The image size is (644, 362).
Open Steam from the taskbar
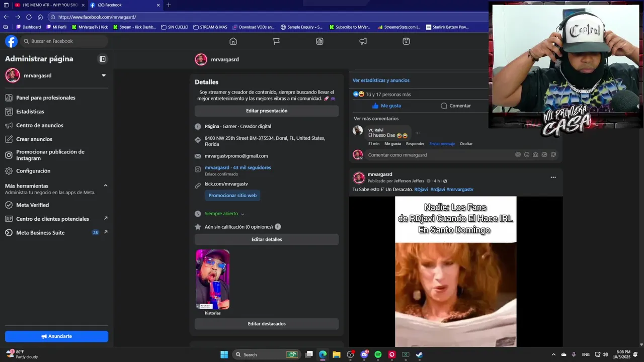coord(419,354)
